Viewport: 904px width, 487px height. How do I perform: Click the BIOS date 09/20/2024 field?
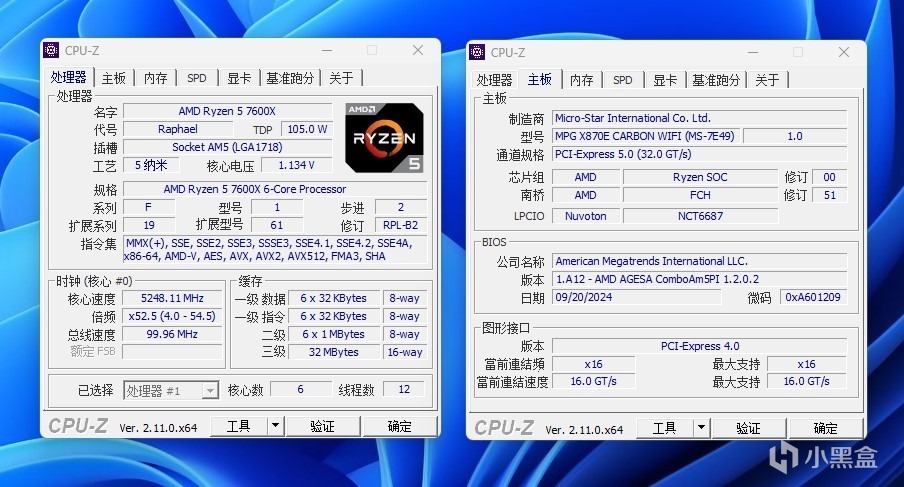tap(636, 297)
